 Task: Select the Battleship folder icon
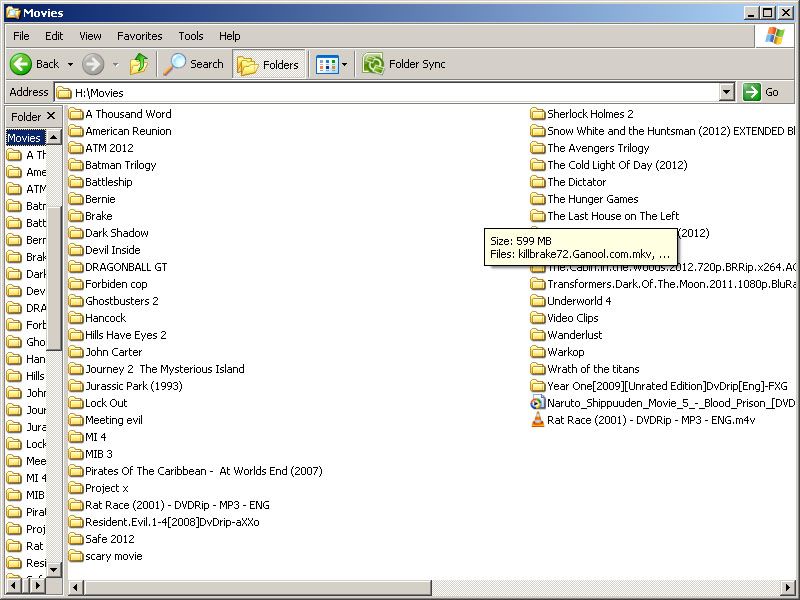pyautogui.click(x=76, y=182)
